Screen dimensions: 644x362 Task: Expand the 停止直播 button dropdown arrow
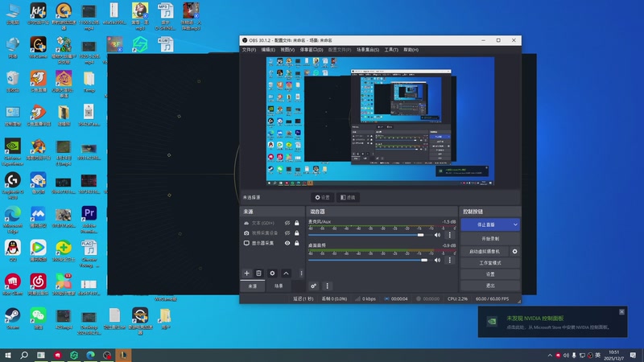tap(515, 224)
